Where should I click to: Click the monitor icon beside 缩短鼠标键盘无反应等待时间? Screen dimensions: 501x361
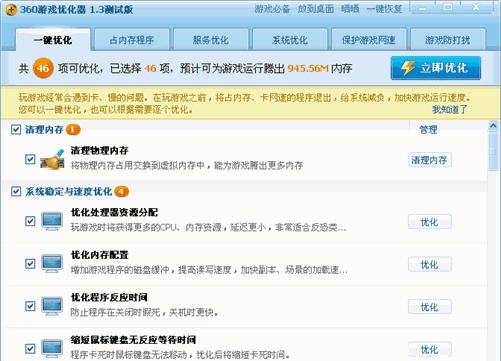coord(52,348)
